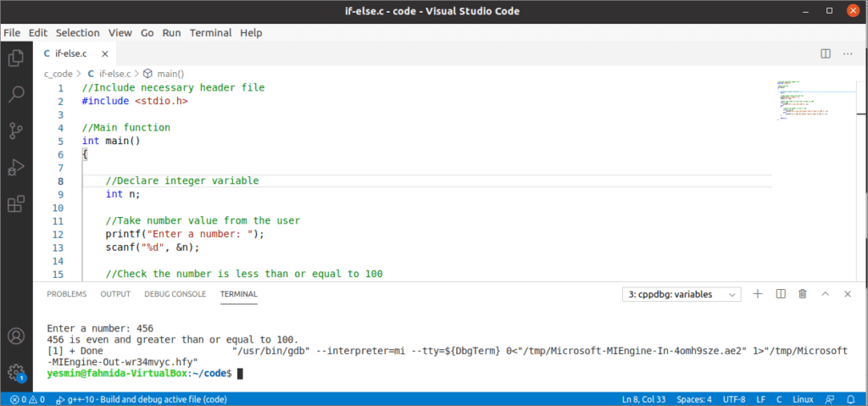The image size is (868, 406).
Task: Click the #include <stdio.h> line
Action: tap(135, 101)
